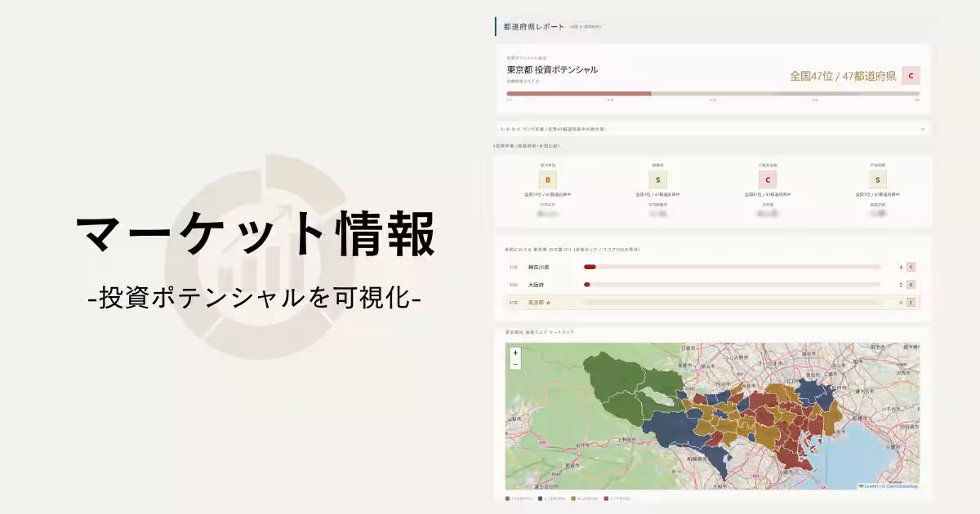Viewport: 980px width, 514px height.
Task: Click the 全国41位 text under the C badge
Action: point(768,194)
